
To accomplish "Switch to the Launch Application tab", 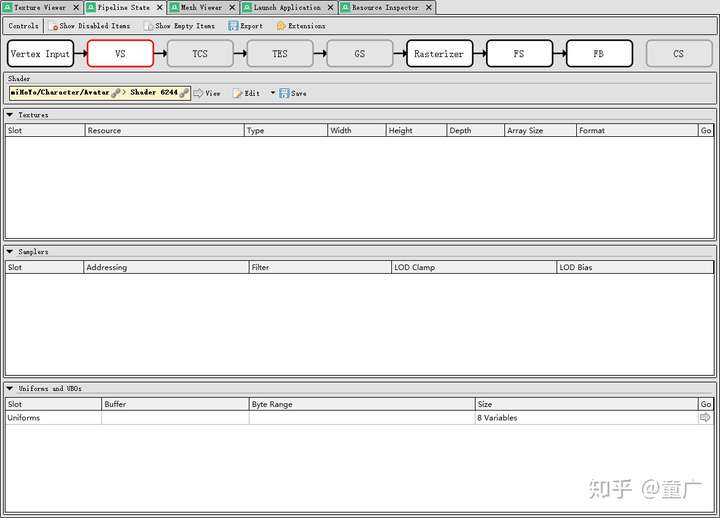I will pyautogui.click(x=287, y=7).
